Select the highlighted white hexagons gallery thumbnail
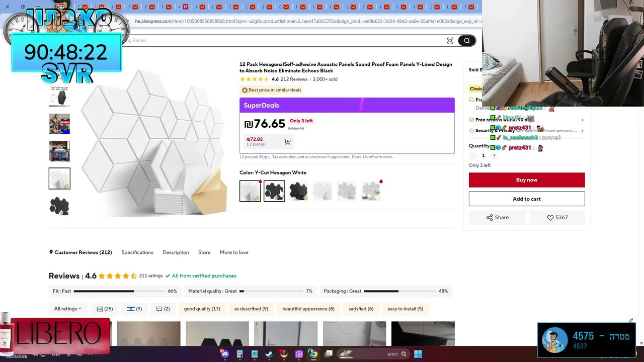Viewport: 644px width, 362px height. click(59, 178)
